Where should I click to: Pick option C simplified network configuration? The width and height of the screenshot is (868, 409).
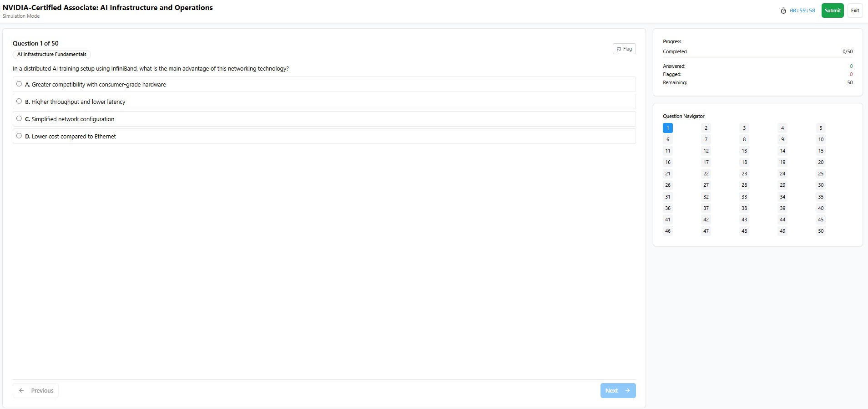19,118
